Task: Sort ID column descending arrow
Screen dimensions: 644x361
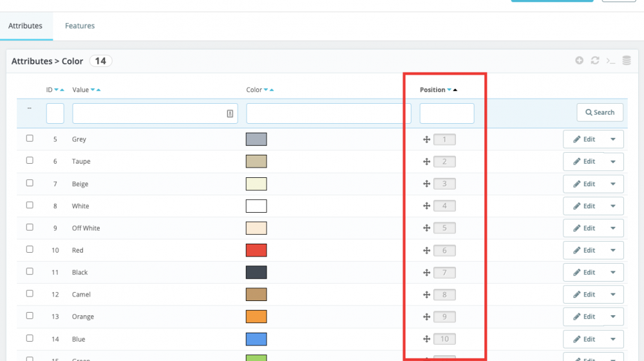Action: click(56, 90)
